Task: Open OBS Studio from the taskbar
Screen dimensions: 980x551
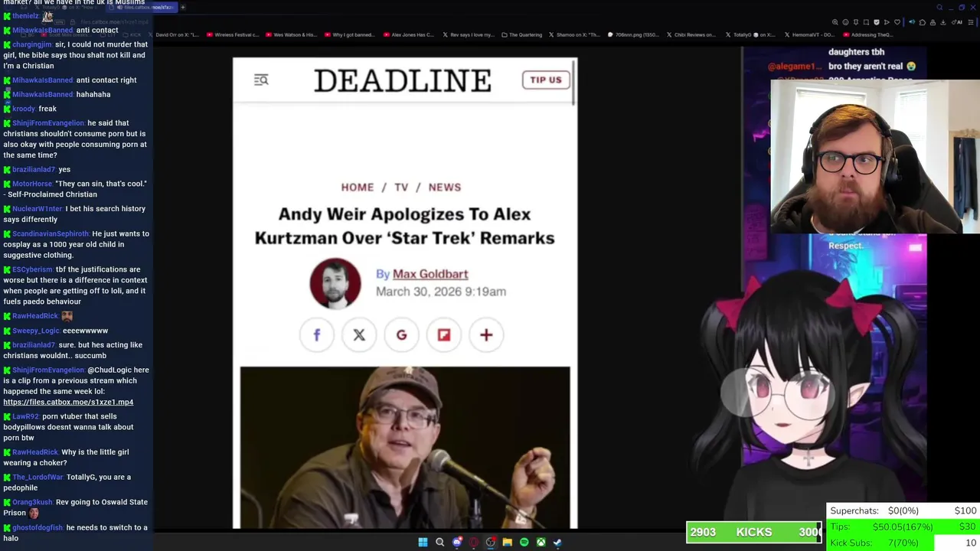Action: pyautogui.click(x=491, y=542)
